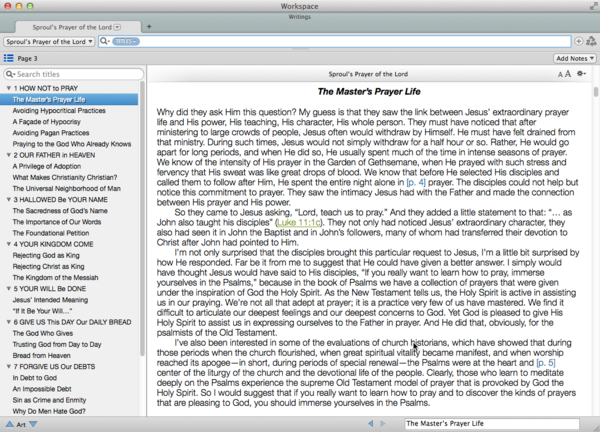Click the magnifier icon in main search field
Screen dimensions: 600x432
(105, 42)
